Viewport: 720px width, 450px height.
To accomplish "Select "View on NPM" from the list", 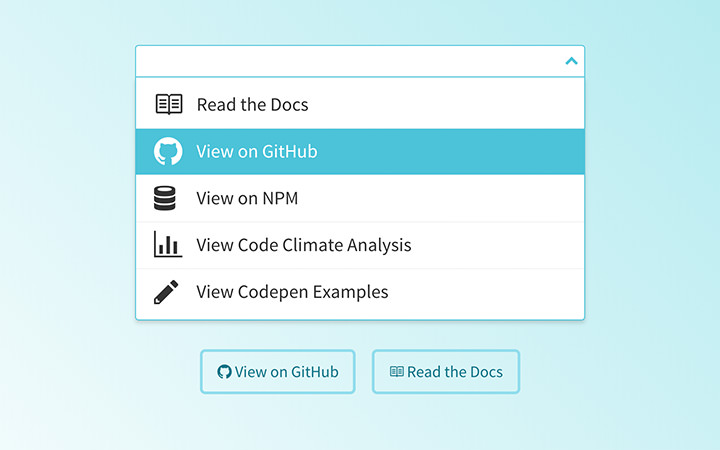I will pyautogui.click(x=247, y=198).
